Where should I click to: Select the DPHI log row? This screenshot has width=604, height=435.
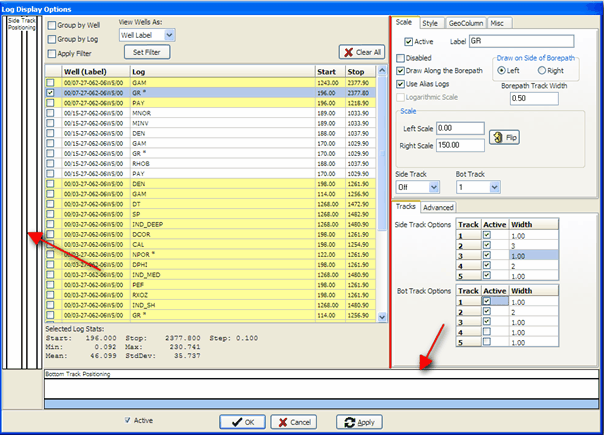click(211, 265)
